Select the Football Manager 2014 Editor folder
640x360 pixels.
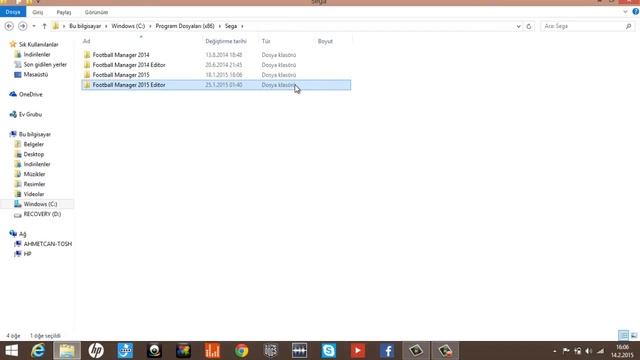[129, 65]
